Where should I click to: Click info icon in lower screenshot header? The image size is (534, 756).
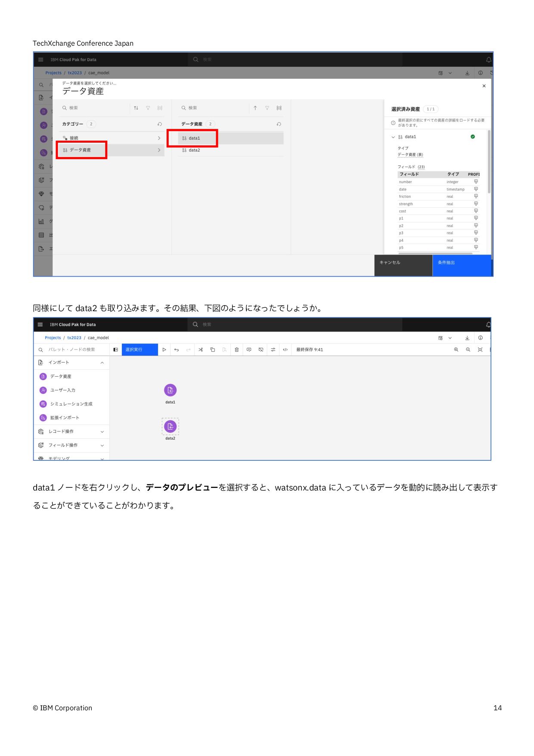[x=480, y=338]
